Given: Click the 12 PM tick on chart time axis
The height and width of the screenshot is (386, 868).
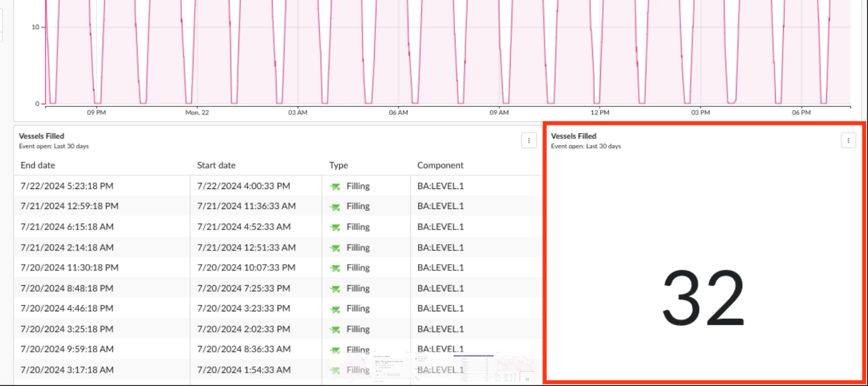Looking at the screenshot, I should click(599, 113).
